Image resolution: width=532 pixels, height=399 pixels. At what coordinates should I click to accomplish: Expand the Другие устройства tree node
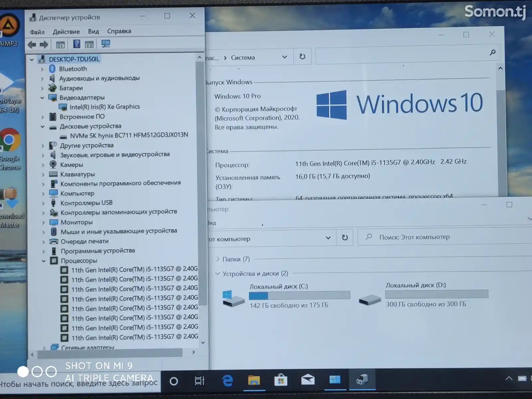pyautogui.click(x=43, y=146)
